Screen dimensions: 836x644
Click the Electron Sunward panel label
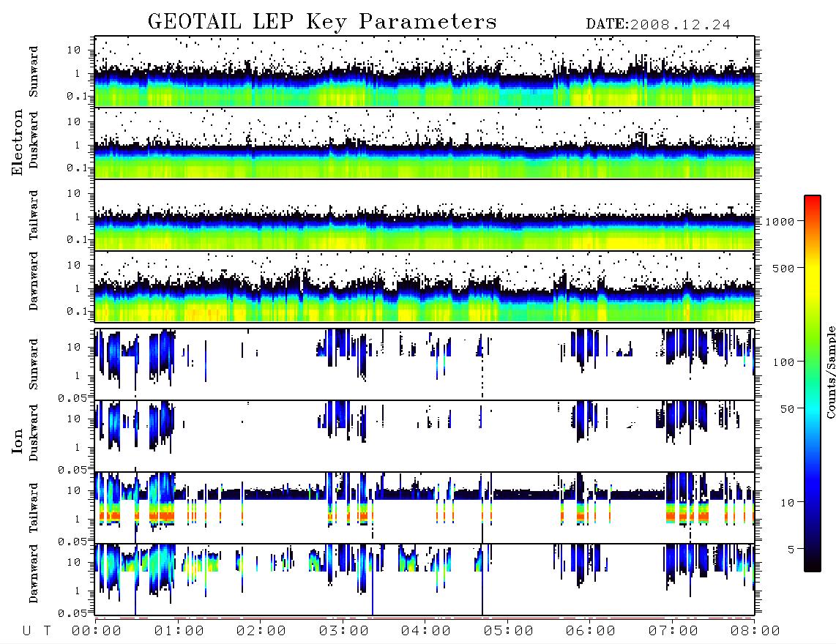tap(34, 72)
